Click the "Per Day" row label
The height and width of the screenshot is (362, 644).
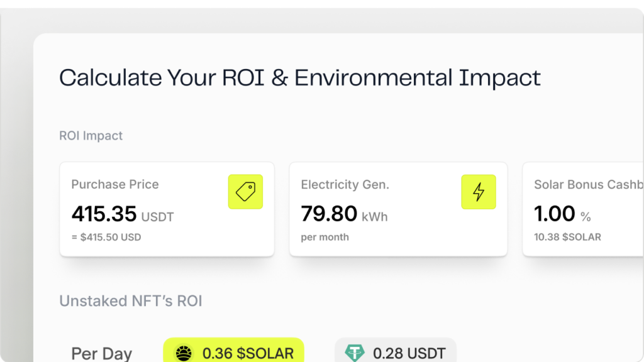click(101, 353)
